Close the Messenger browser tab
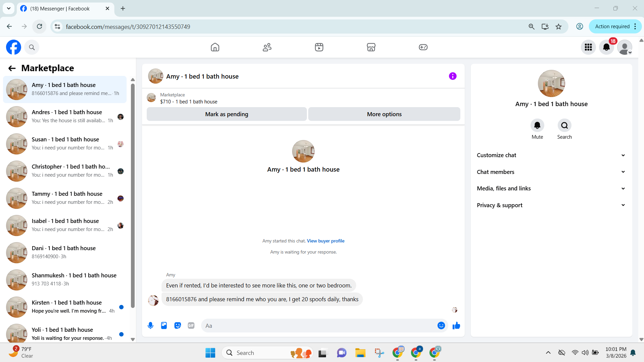This screenshot has height=362, width=644. tap(107, 8)
